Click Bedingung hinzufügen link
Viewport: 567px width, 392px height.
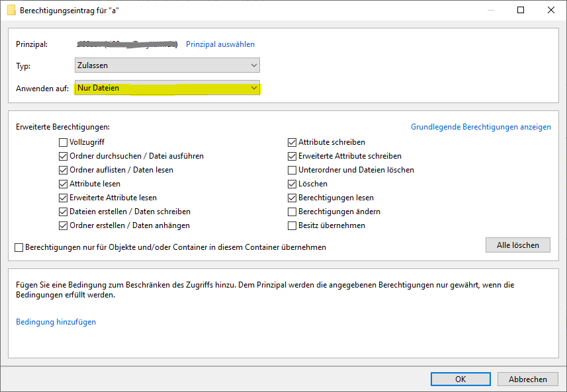pyautogui.click(x=56, y=322)
